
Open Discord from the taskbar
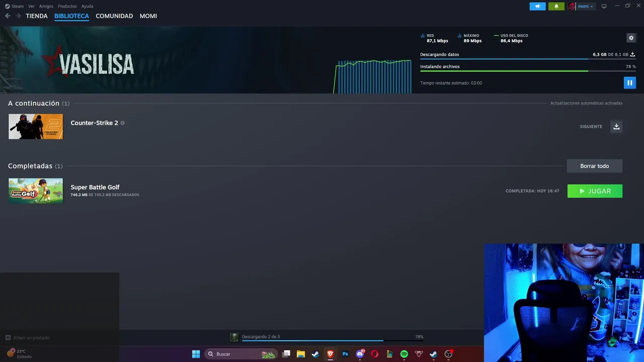[360, 354]
